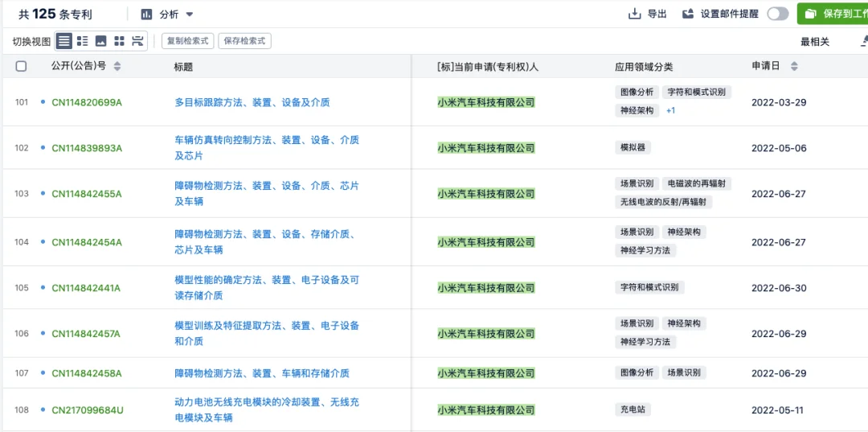Open patent CN114820699A link
The image size is (868, 432).
click(x=87, y=102)
